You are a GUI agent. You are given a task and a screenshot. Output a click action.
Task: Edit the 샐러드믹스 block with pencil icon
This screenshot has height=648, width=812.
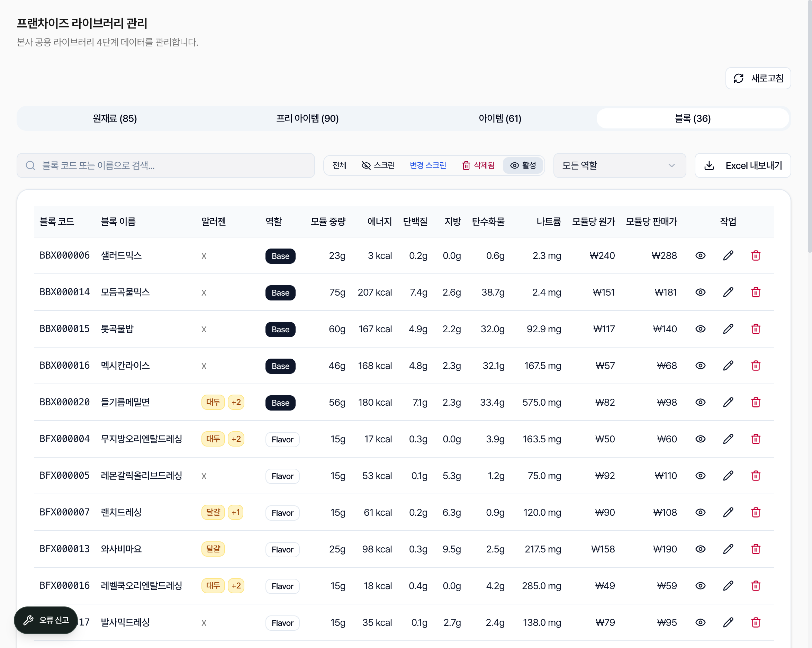click(728, 255)
